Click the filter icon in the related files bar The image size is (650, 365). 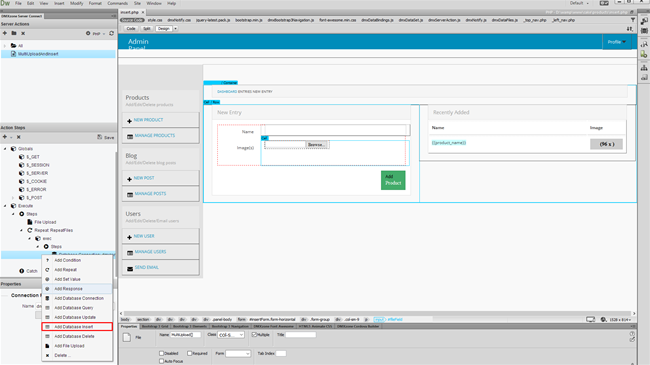tap(633, 20)
